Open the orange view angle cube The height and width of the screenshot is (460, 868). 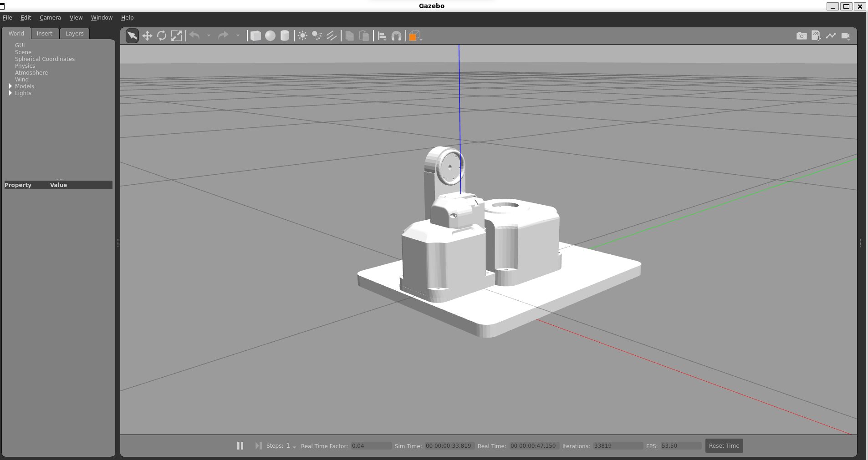415,36
